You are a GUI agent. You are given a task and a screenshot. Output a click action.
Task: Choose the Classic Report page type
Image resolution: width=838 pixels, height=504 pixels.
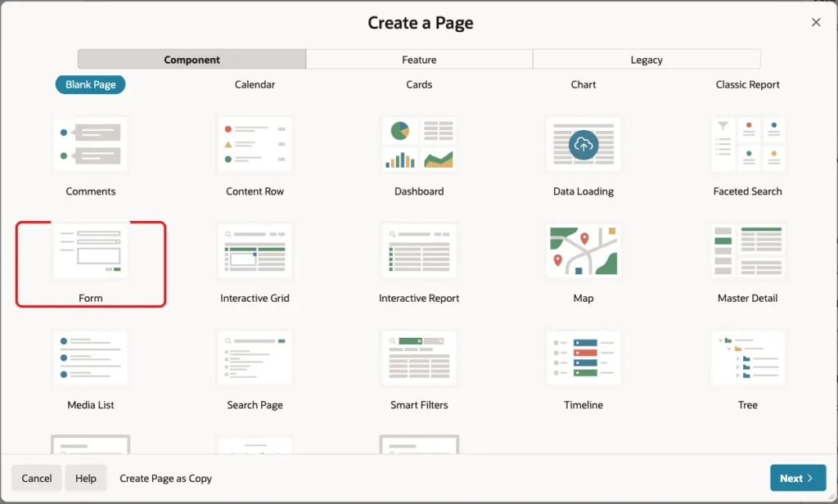(748, 84)
